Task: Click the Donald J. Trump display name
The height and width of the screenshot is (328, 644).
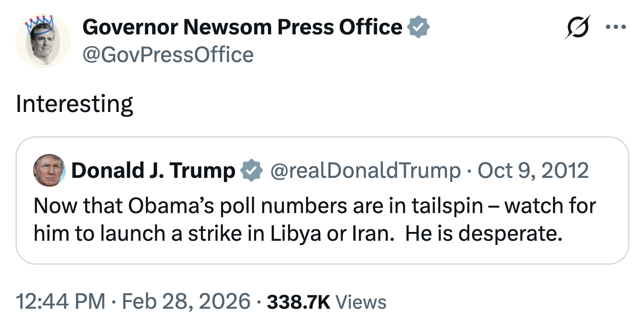Action: point(153,171)
